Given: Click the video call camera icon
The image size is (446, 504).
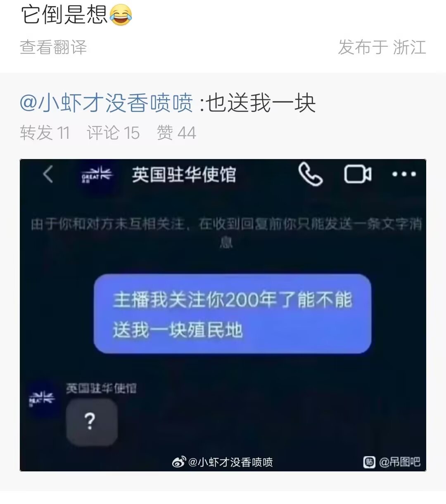Looking at the screenshot, I should click(358, 174).
